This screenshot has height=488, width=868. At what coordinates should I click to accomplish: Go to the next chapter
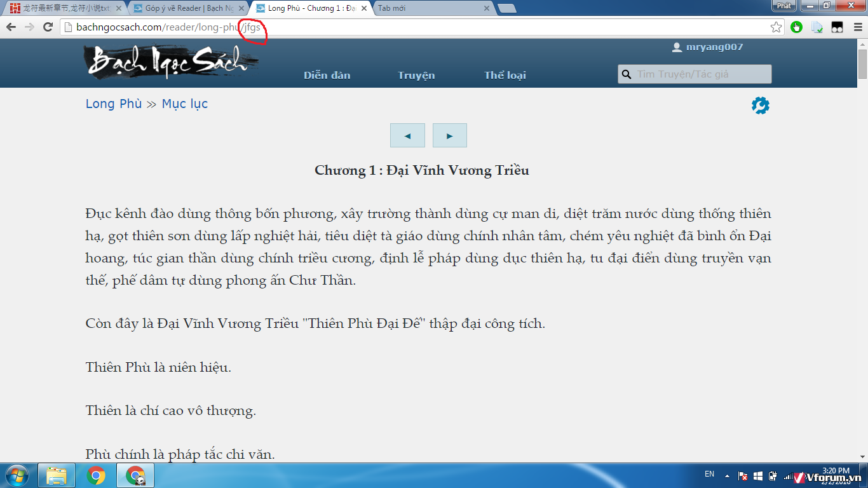tap(449, 135)
